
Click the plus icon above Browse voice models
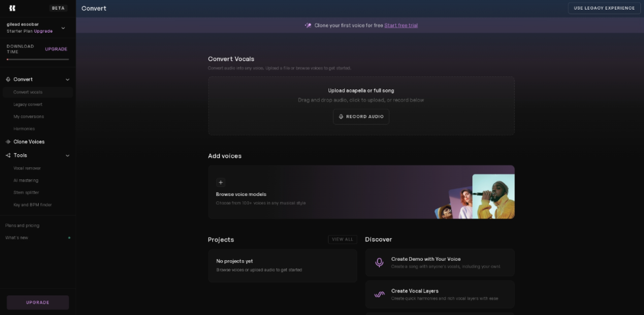click(221, 183)
